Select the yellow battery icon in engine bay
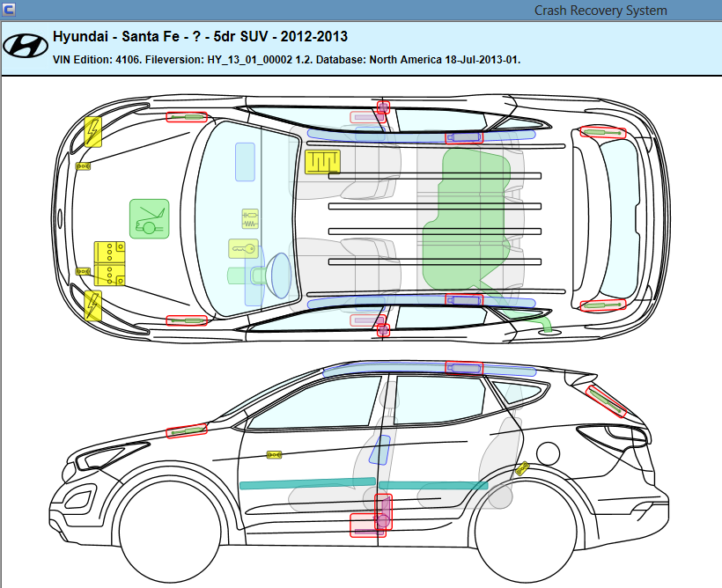The height and width of the screenshot is (588, 722). [x=110, y=262]
